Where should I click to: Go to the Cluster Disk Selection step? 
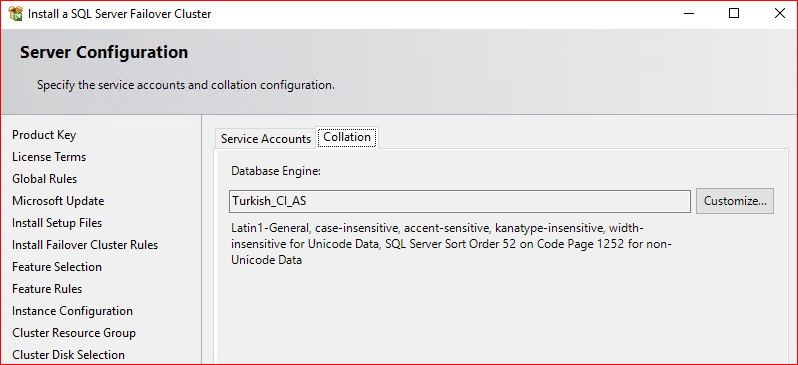point(68,355)
